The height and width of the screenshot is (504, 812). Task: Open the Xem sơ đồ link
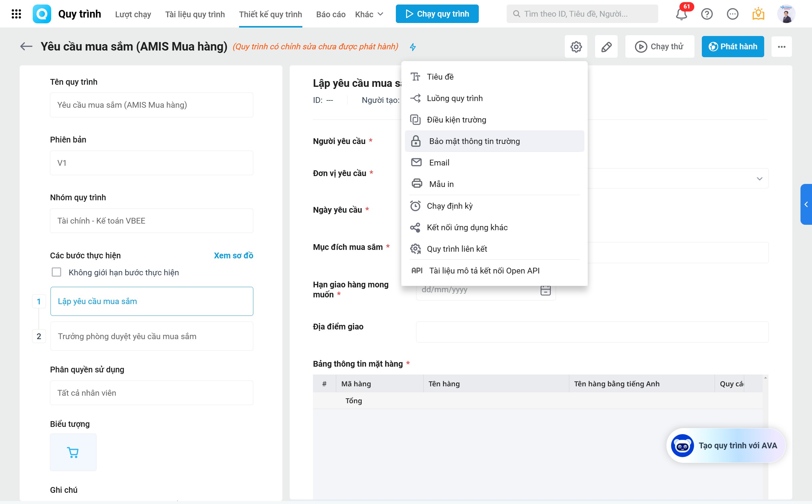233,256
